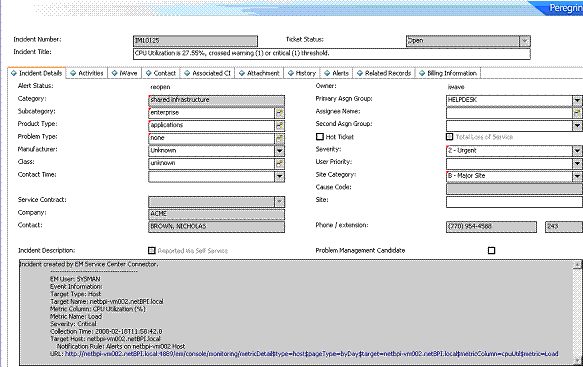
Task: Click the Class field lookup icon
Action: (x=280, y=163)
